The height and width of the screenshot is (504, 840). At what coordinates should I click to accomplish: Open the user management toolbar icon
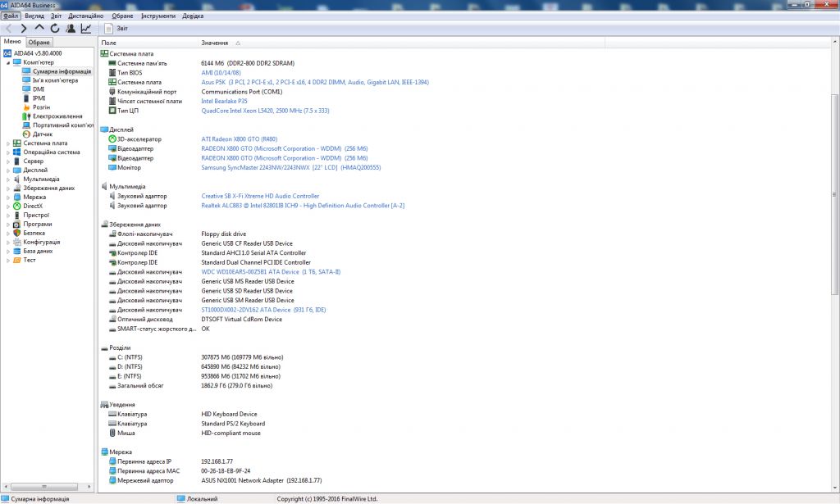tap(71, 29)
